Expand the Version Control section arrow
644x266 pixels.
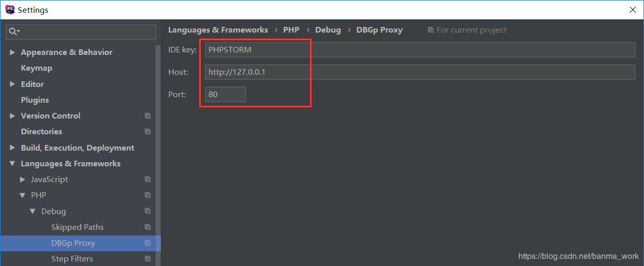(12, 116)
